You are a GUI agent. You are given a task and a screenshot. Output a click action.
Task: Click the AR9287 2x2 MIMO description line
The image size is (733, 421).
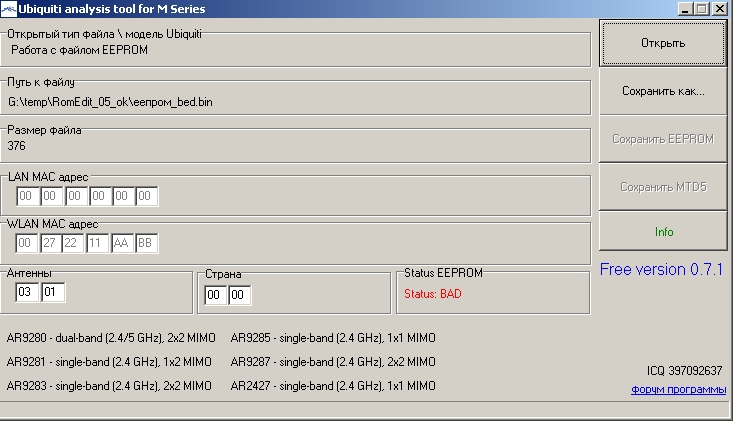click(333, 362)
